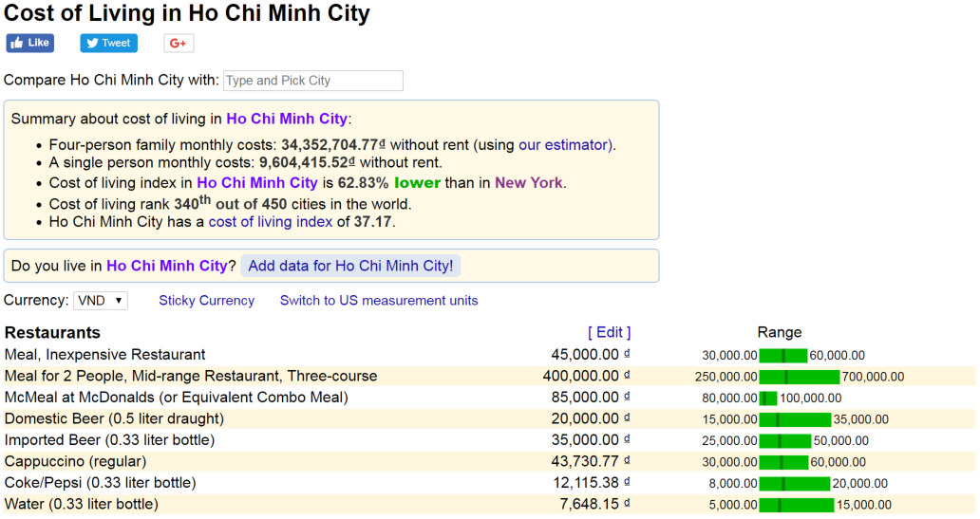Click the Facebook Like button
Screen dimensions: 980x519
coord(30,43)
